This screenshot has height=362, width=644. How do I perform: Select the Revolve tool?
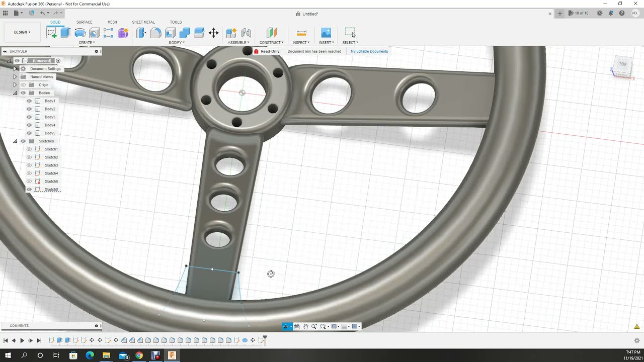80,33
